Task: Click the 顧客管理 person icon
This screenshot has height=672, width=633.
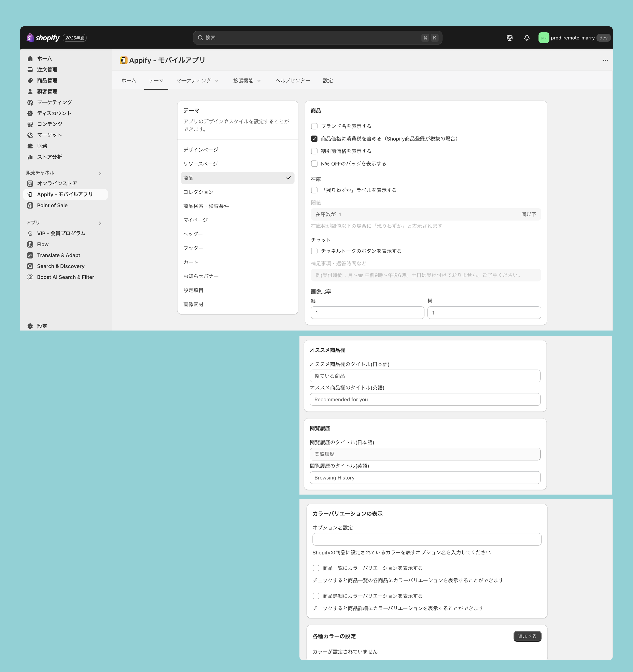Action: [30, 92]
